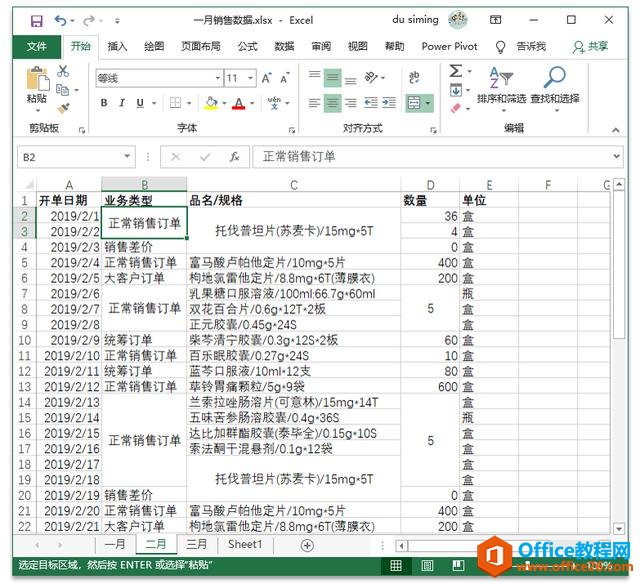The width and height of the screenshot is (640, 584).
Task: Apply yellow fill color to cell
Action: coord(211,103)
